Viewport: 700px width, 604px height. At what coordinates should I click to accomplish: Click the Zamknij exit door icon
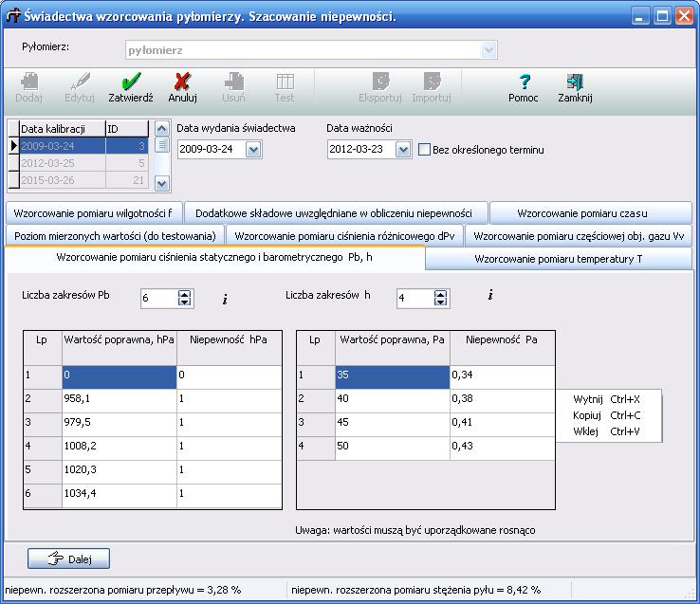[575, 82]
